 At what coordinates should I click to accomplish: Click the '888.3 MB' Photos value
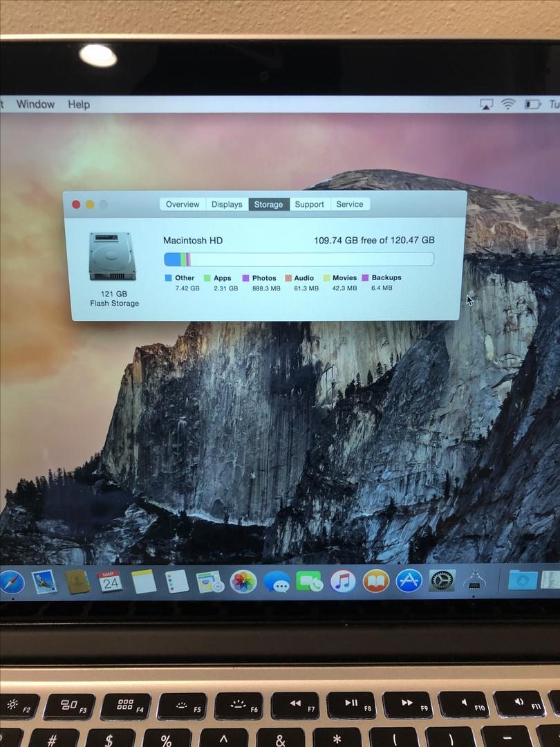(x=266, y=288)
